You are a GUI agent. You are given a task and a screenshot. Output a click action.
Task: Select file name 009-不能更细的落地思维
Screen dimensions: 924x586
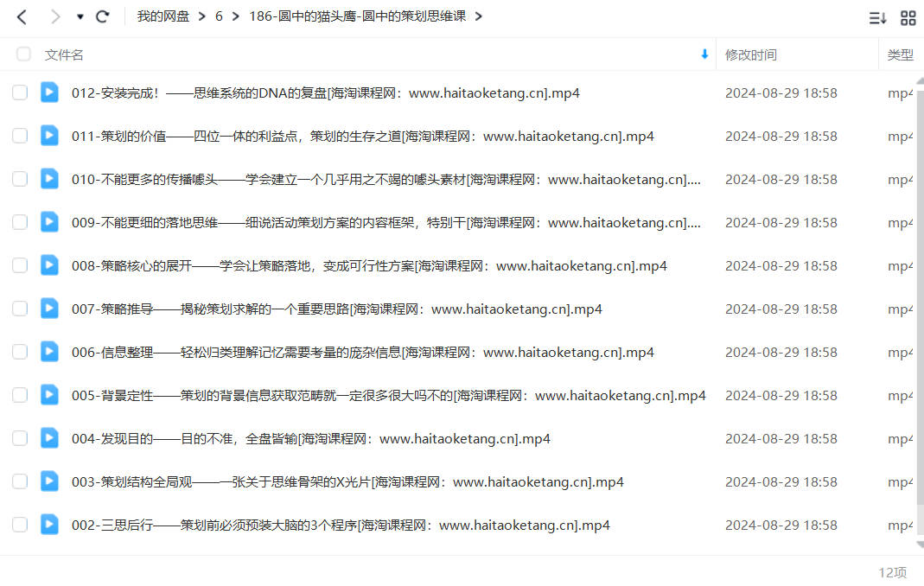point(386,223)
